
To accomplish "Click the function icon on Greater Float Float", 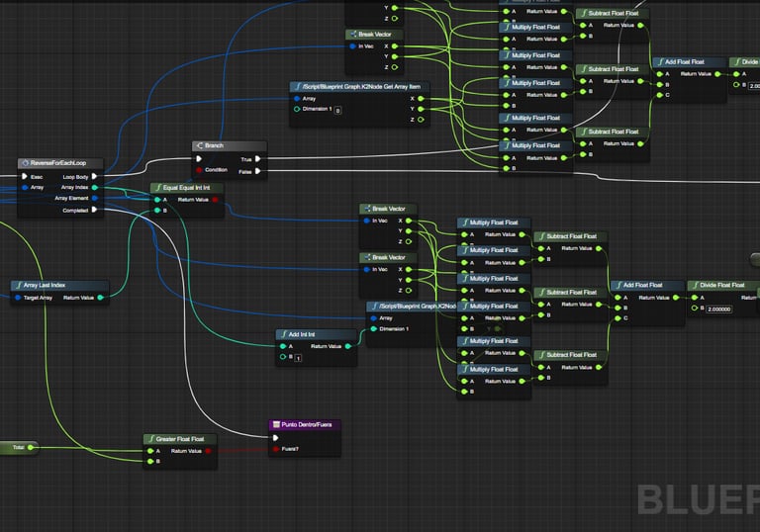I will tap(151, 439).
